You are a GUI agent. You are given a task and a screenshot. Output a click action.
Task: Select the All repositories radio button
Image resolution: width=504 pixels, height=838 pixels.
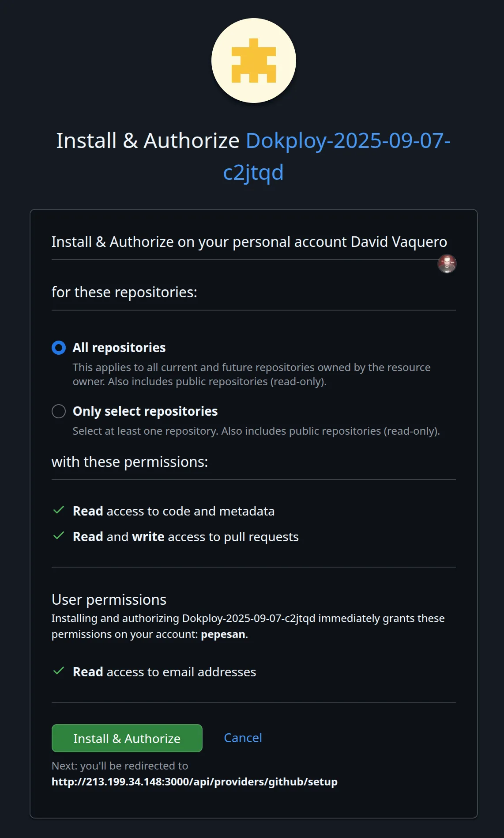click(58, 348)
